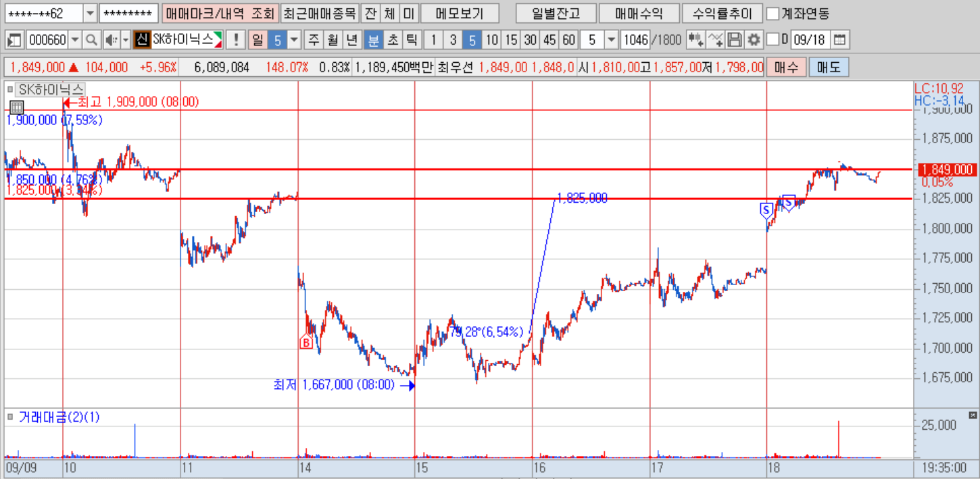Toggle the D date checkbox

pos(773,40)
